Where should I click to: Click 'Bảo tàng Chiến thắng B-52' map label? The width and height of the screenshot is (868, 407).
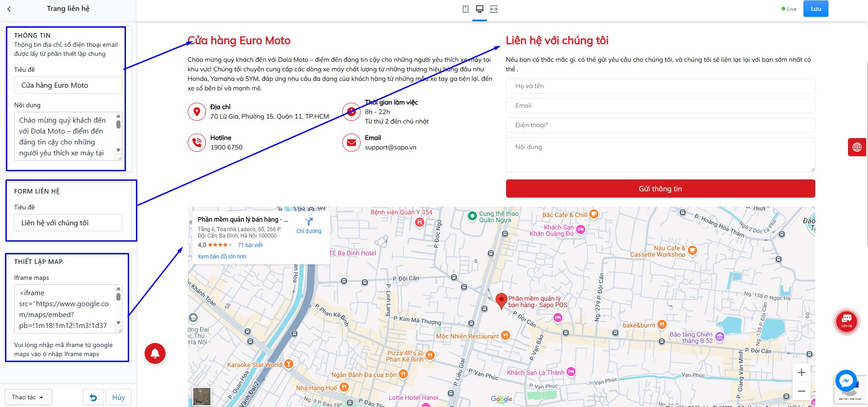(691, 338)
